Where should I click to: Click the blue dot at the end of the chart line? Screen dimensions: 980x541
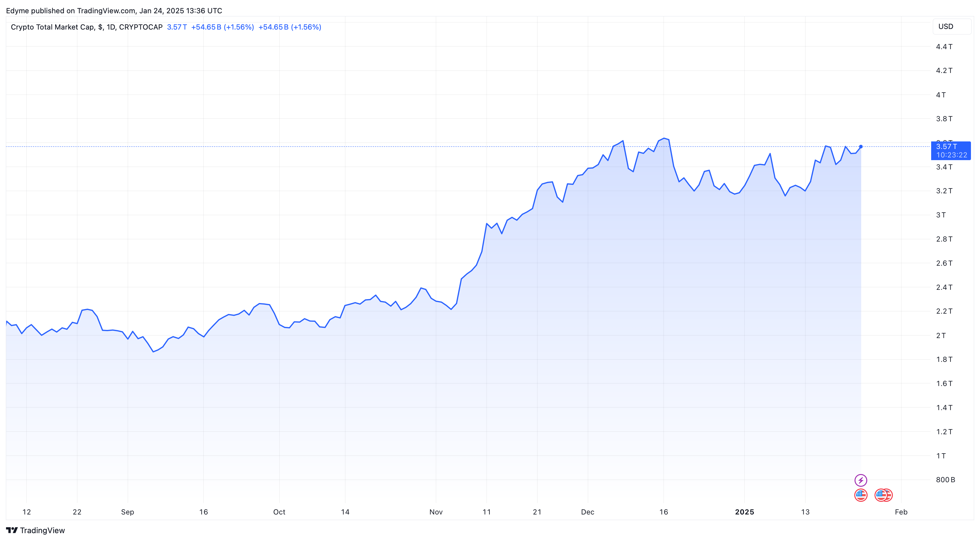(861, 147)
